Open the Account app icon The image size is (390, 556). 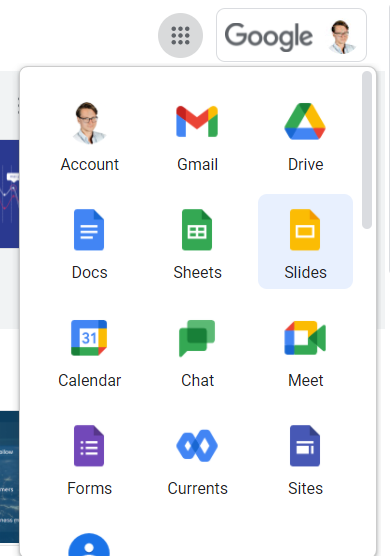click(x=89, y=123)
